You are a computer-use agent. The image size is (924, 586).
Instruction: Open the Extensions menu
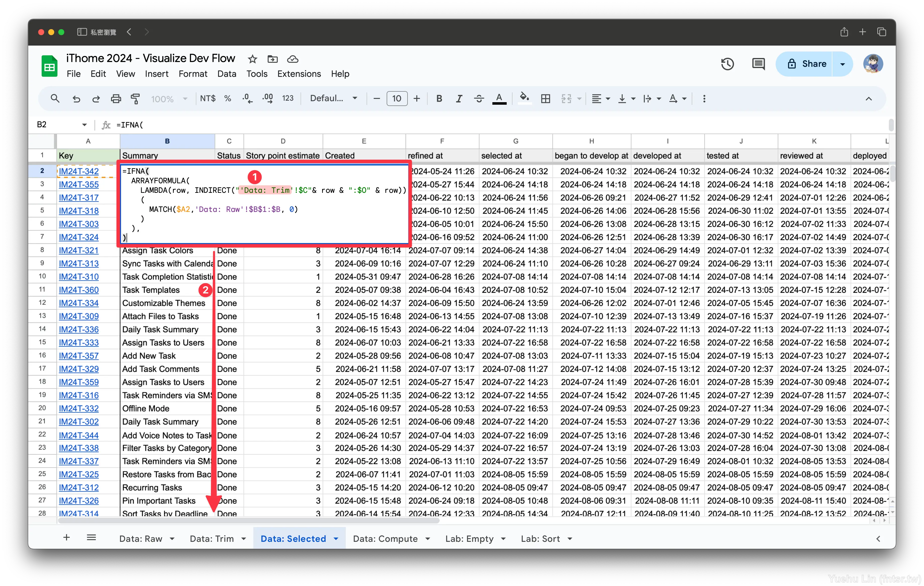point(299,74)
